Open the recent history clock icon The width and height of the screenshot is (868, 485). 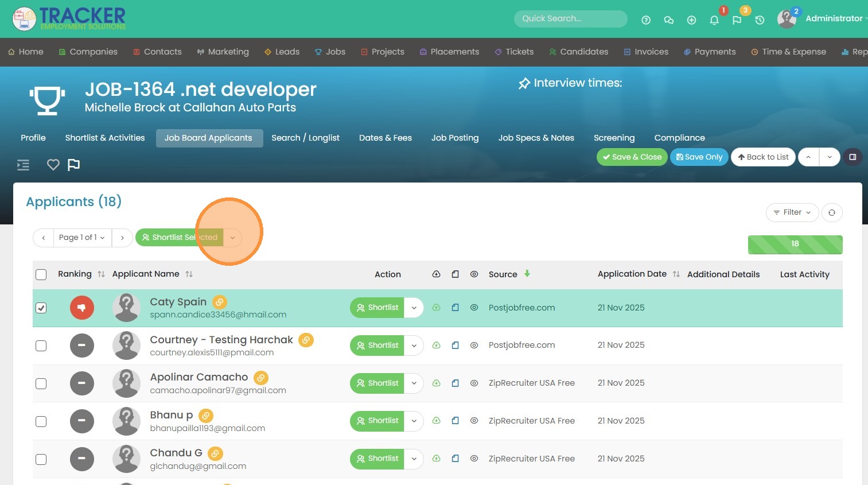(760, 20)
